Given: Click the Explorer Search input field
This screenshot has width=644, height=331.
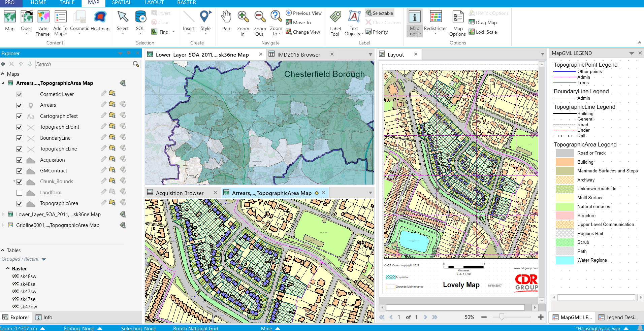Looking at the screenshot, I should click(84, 64).
